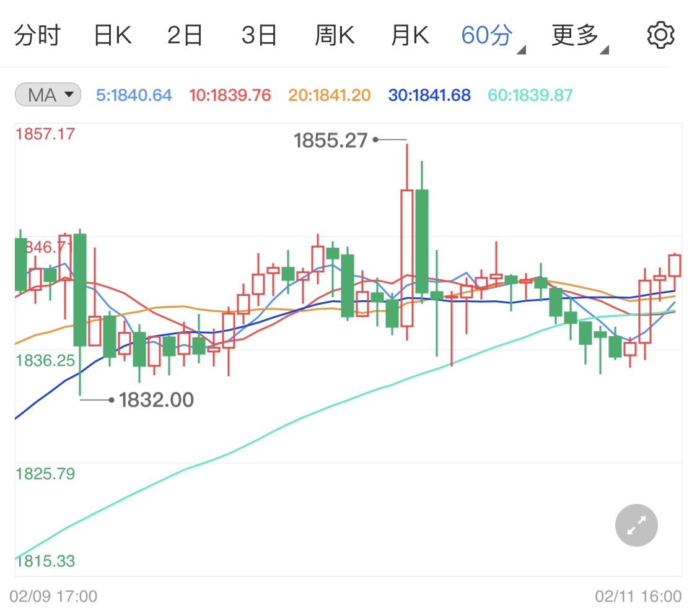
Task: Click the 02/11 16:00 end date label
Action: coord(638,596)
